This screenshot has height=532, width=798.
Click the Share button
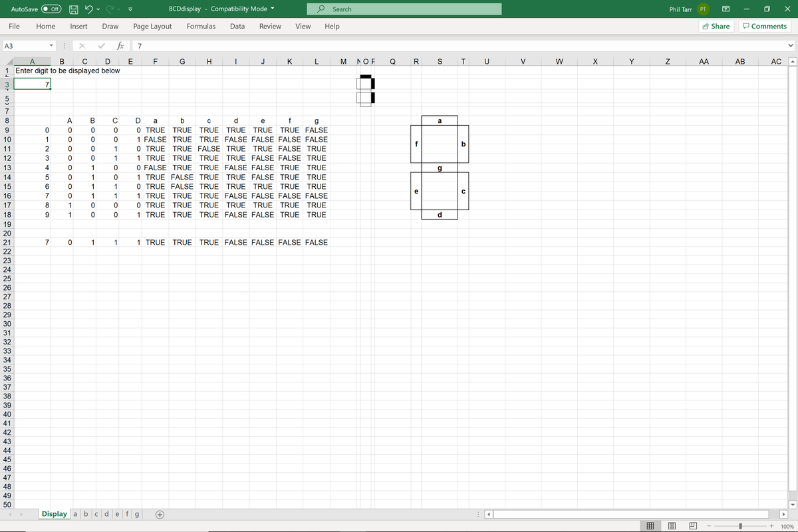pos(716,27)
